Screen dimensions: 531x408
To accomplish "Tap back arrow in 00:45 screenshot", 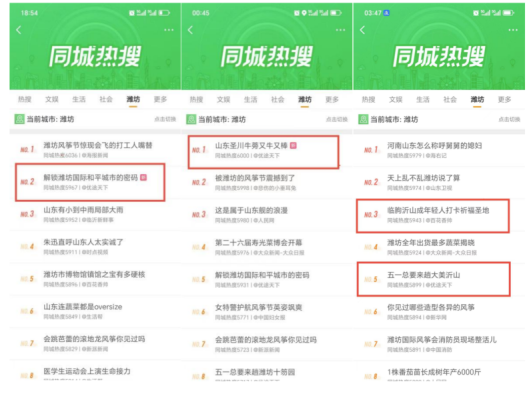I will pos(190,30).
